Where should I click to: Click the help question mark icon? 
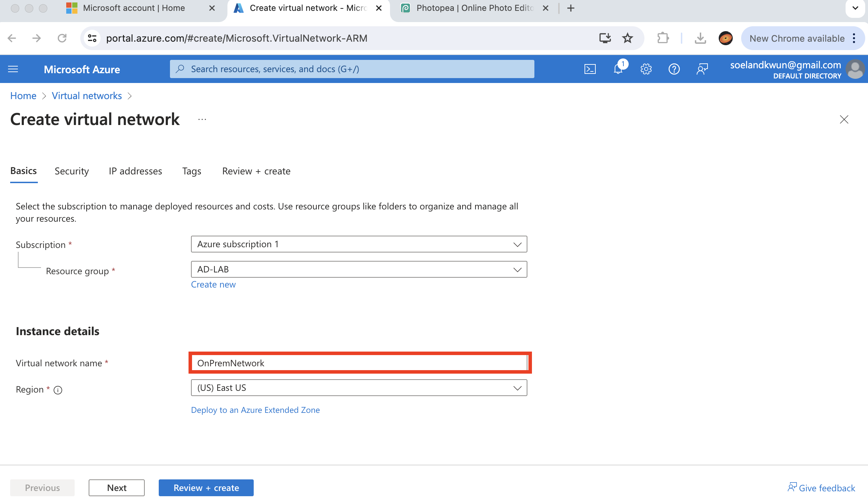[674, 69]
